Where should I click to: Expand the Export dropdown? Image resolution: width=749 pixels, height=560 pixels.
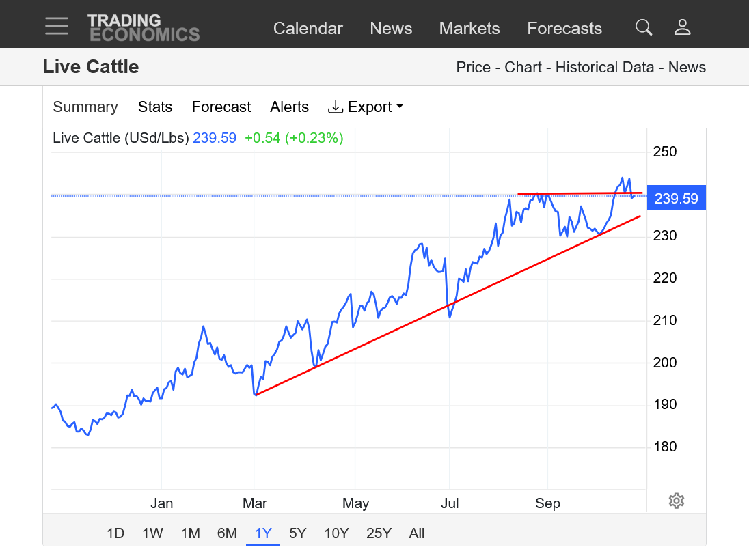[x=366, y=107]
